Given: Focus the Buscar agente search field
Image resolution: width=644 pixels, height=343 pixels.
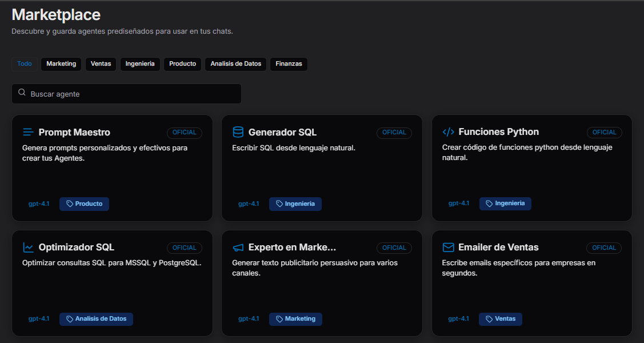Looking at the screenshot, I should click(x=131, y=94).
